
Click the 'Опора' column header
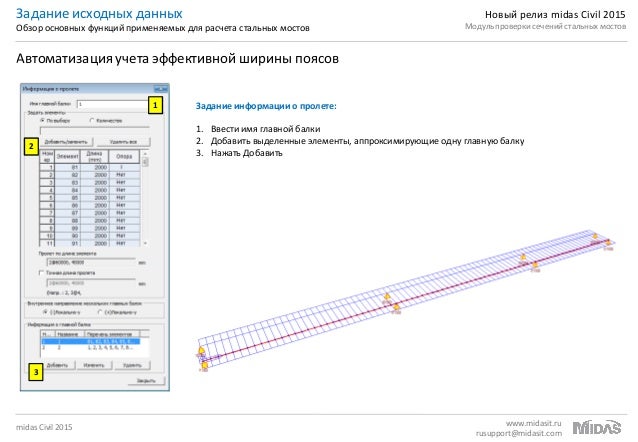click(124, 156)
